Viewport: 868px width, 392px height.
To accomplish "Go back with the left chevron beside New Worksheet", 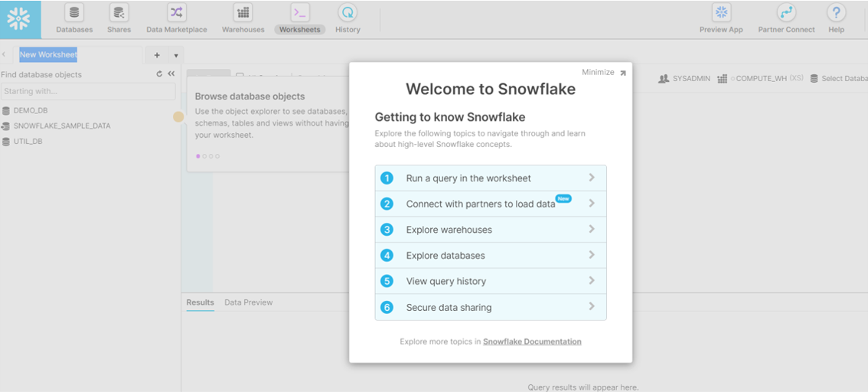I will coord(4,55).
